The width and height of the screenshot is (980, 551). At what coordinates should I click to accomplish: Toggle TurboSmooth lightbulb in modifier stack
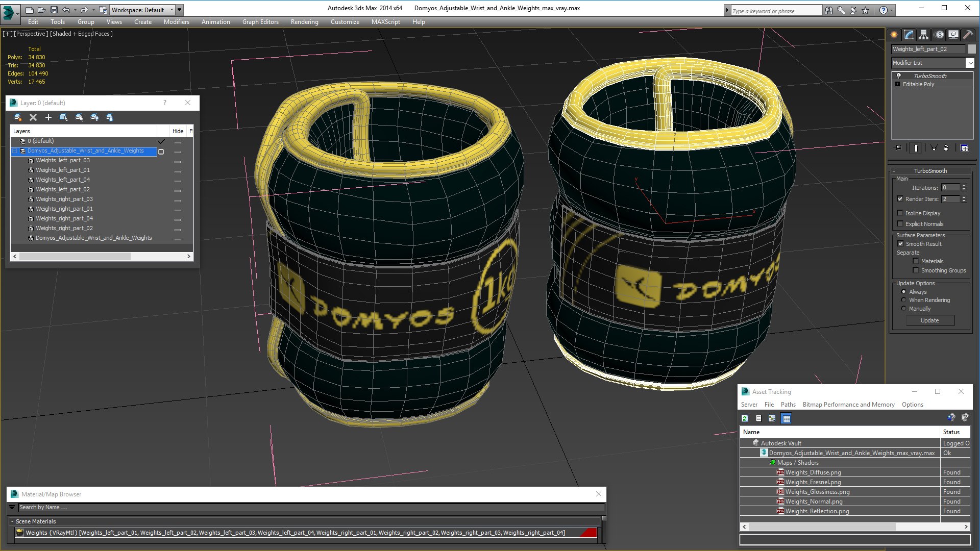pyautogui.click(x=899, y=76)
